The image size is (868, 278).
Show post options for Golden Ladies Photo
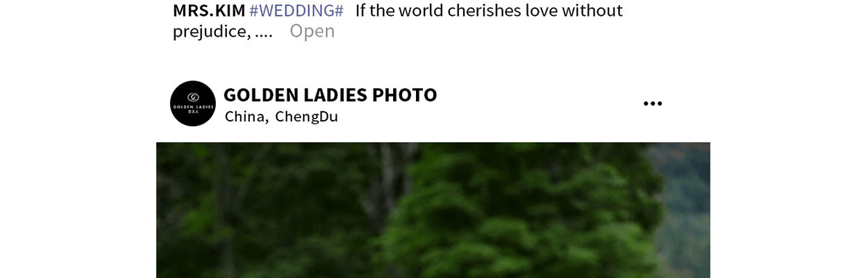click(x=652, y=103)
